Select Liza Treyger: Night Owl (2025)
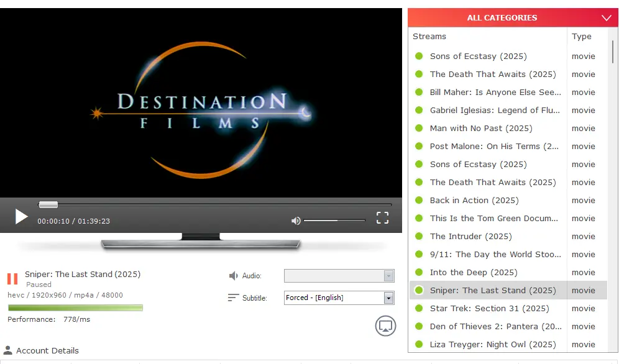This screenshot has width=619, height=364. (493, 344)
